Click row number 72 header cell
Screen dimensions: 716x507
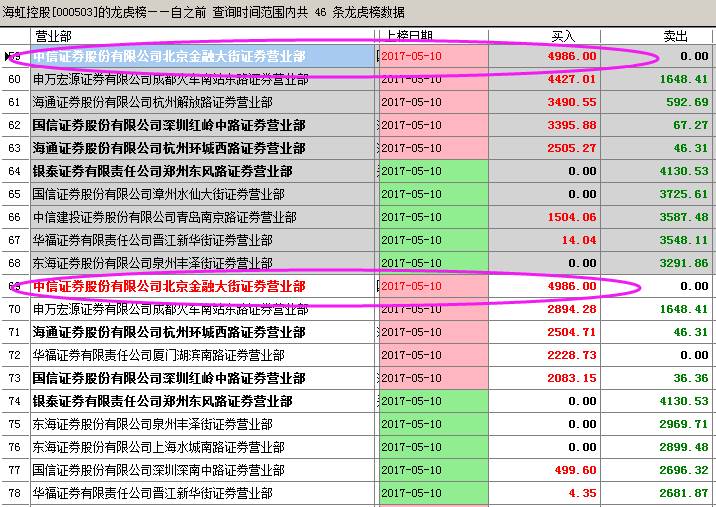[15, 355]
